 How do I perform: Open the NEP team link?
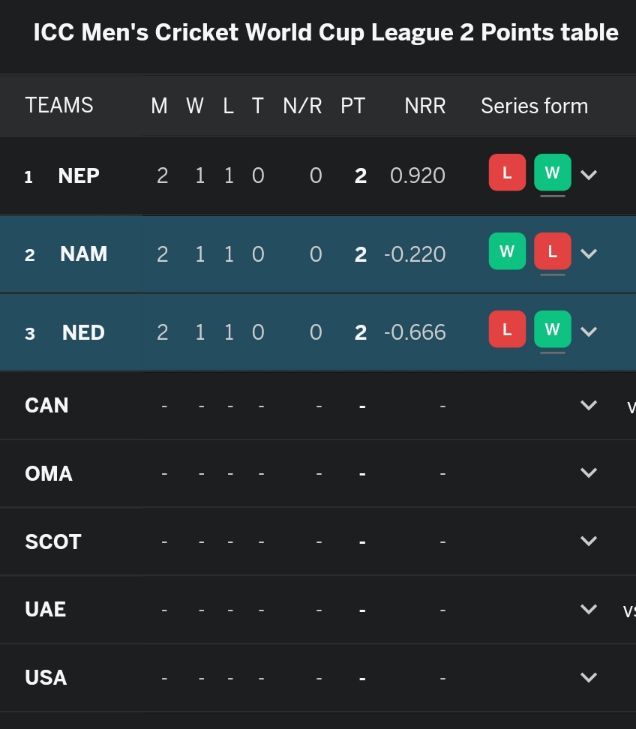pos(78,176)
